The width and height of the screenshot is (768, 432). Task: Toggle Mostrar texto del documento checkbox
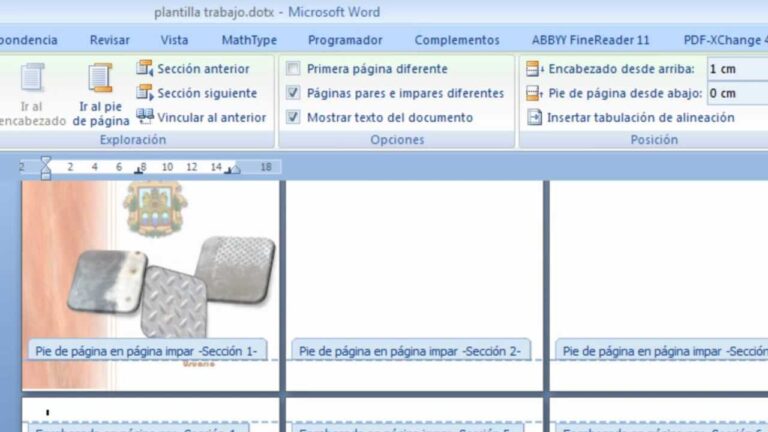(293, 117)
